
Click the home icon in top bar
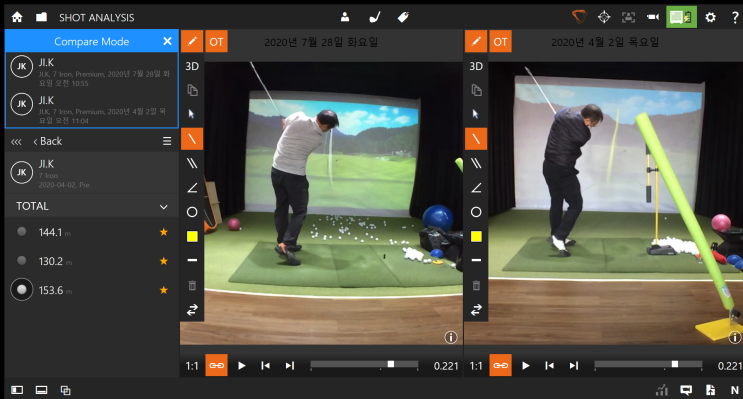tap(17, 18)
